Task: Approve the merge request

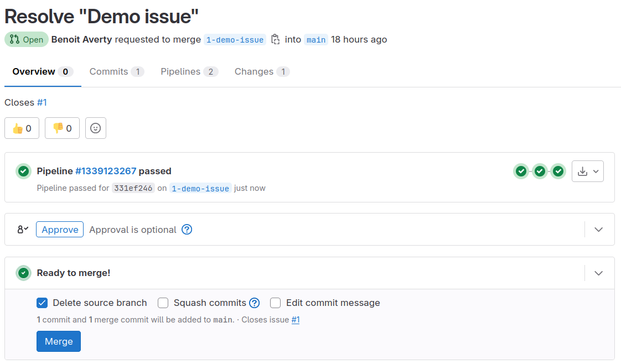Action: tap(59, 229)
